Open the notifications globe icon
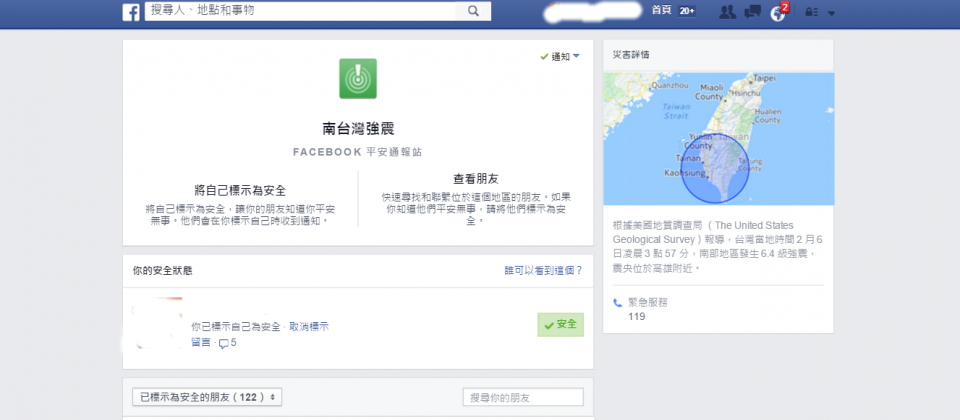The image size is (960, 420). click(778, 13)
